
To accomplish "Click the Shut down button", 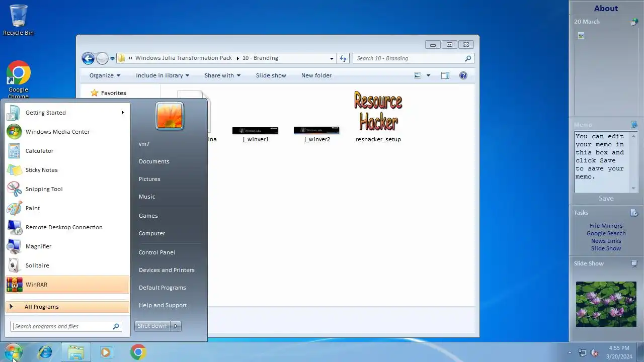I will 152,326.
